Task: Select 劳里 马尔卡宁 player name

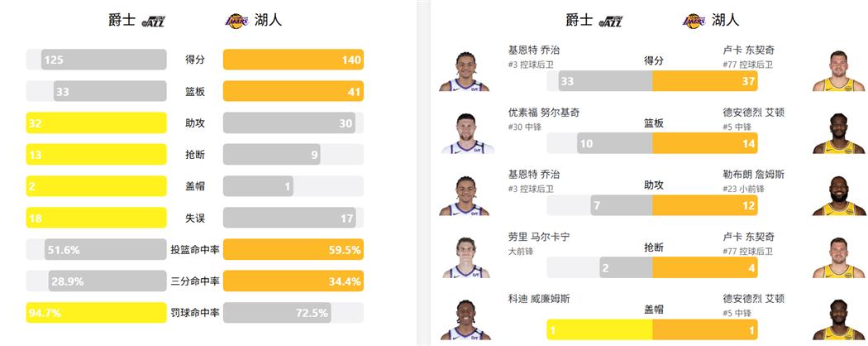Action: (539, 237)
